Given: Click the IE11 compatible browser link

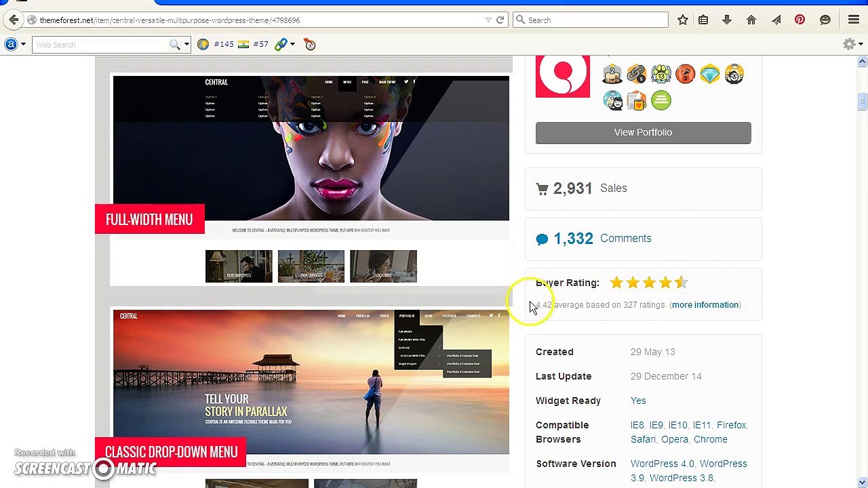Looking at the screenshot, I should [702, 425].
